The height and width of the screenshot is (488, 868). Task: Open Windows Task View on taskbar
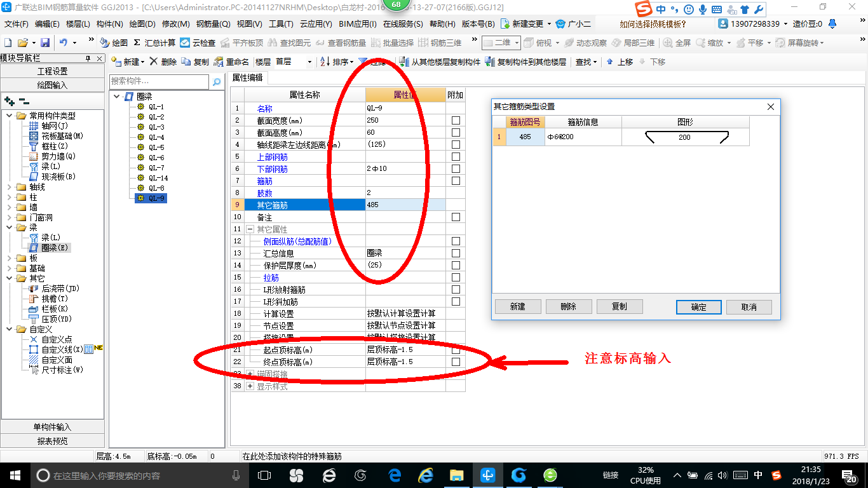(264, 475)
